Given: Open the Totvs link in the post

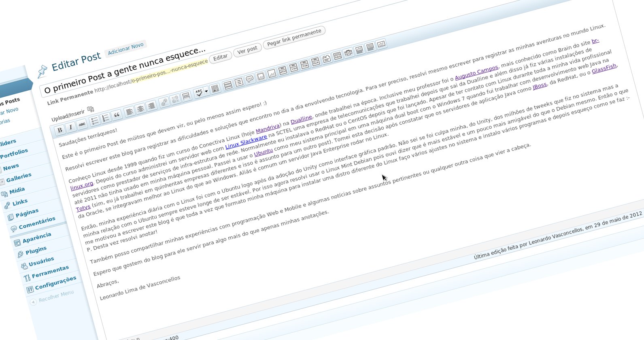Looking at the screenshot, I should click(83, 208).
